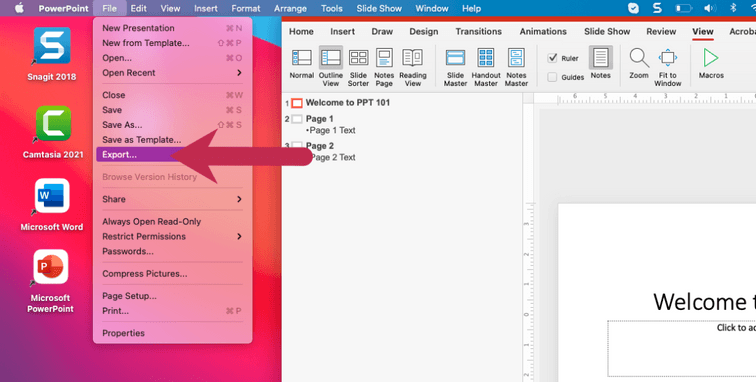
Task: Open Snagit 2018 desktop shortcut
Action: coord(52,54)
